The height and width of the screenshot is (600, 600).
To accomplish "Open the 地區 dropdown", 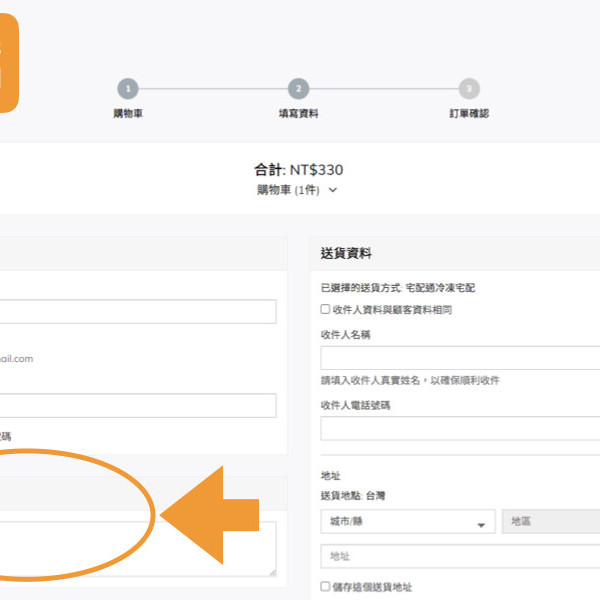I will click(552, 522).
